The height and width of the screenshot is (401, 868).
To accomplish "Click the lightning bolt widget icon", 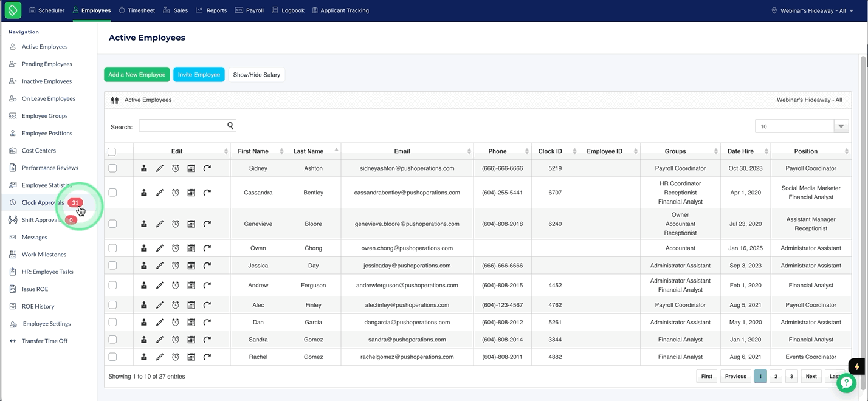I will [x=856, y=366].
